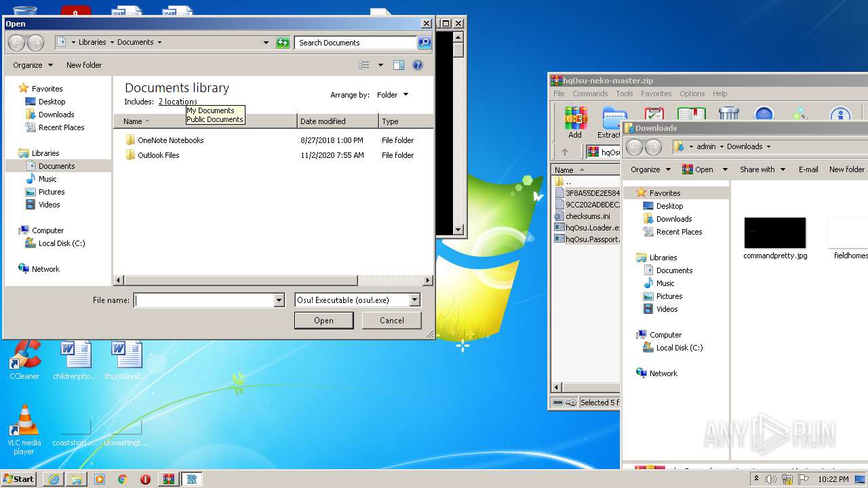
Task: Click WinRAR Wizard wand icon
Action: tap(802, 113)
